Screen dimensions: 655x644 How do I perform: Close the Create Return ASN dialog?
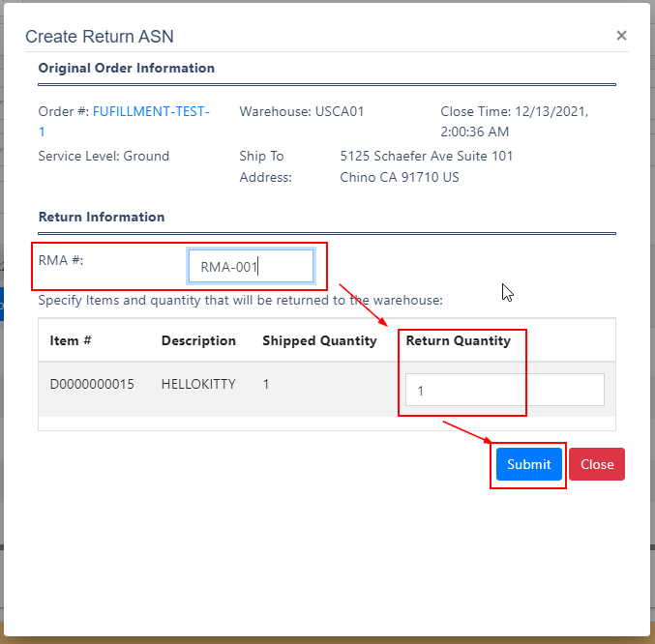tap(621, 36)
